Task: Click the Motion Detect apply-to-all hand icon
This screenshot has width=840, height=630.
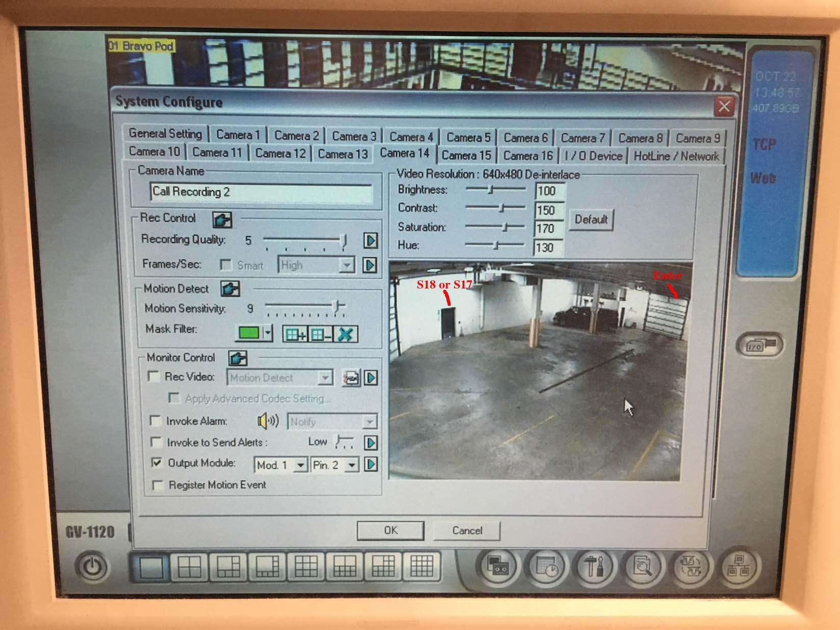Action: tap(230, 289)
